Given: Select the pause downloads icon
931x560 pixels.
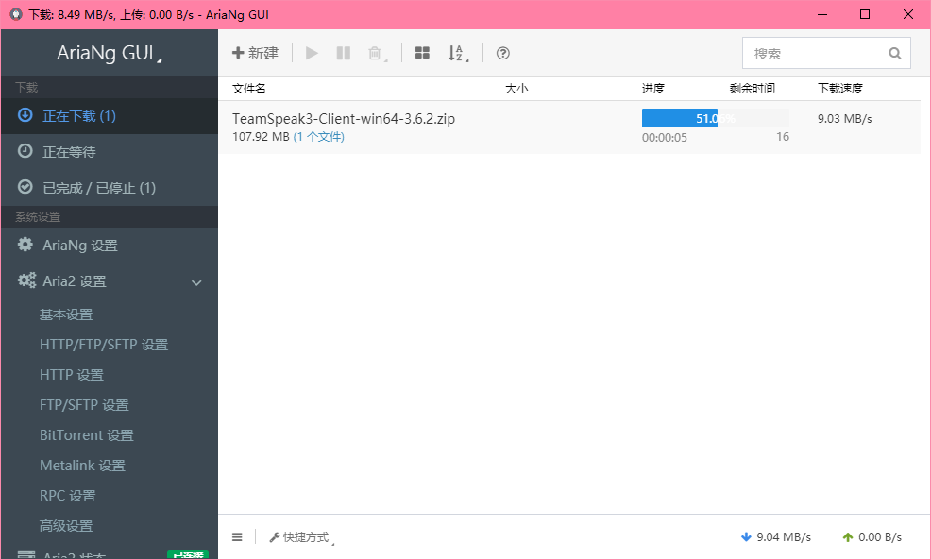Looking at the screenshot, I should click(343, 53).
